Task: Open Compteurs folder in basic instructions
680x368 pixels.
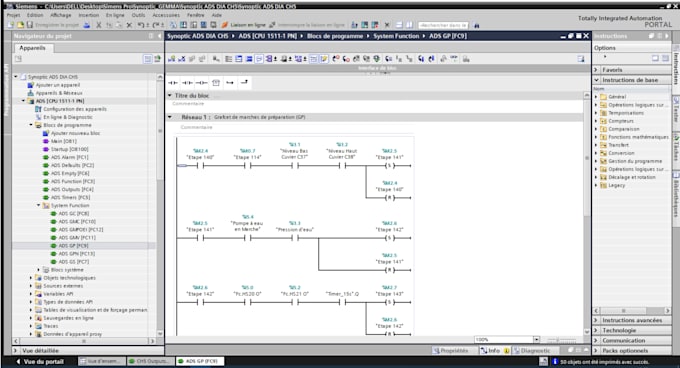Action: (621, 121)
